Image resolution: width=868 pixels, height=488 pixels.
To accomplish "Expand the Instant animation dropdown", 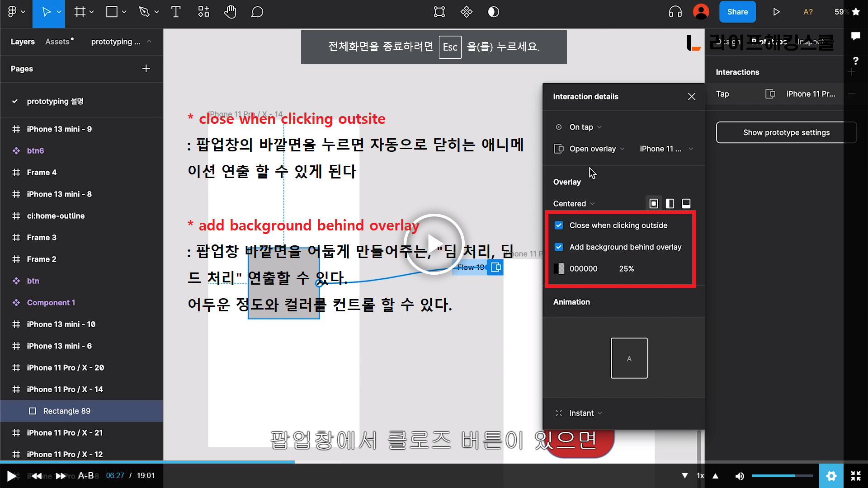I will (585, 413).
